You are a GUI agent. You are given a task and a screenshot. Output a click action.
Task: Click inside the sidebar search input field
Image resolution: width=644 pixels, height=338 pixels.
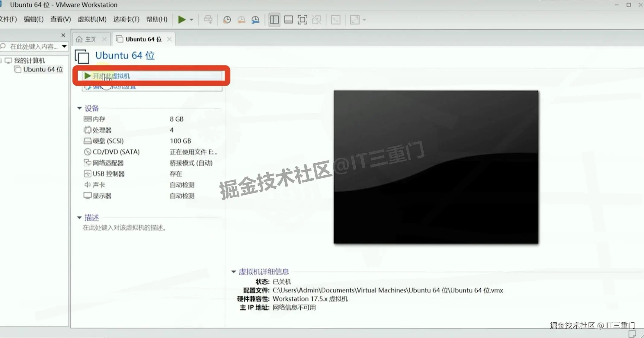click(33, 46)
